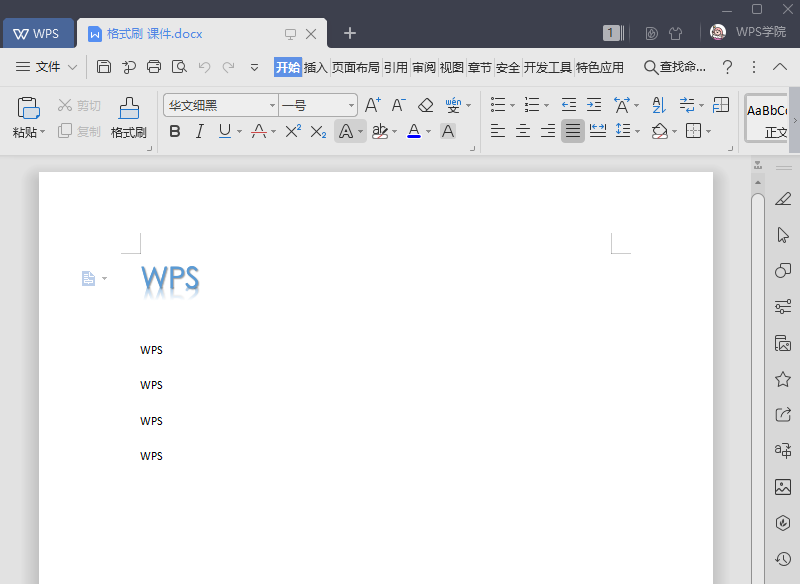Open the 页面布局 ribbon tab
This screenshot has width=800, height=584.
(x=356, y=67)
